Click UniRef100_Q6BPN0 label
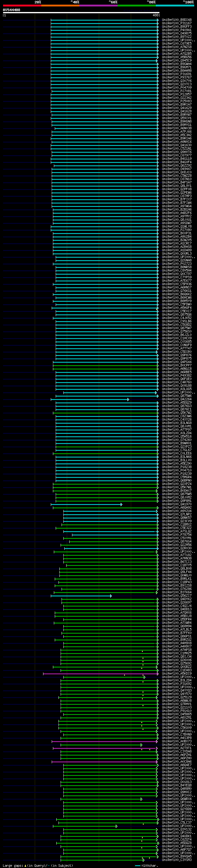The image size is (197, 868). tap(176, 481)
